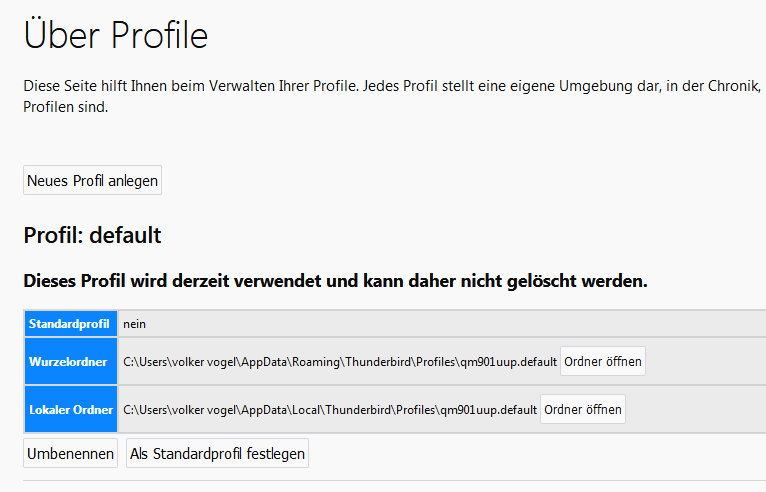Click the bold profile-in-use warning text
Screen dimensions: 766x492
tap(335, 281)
